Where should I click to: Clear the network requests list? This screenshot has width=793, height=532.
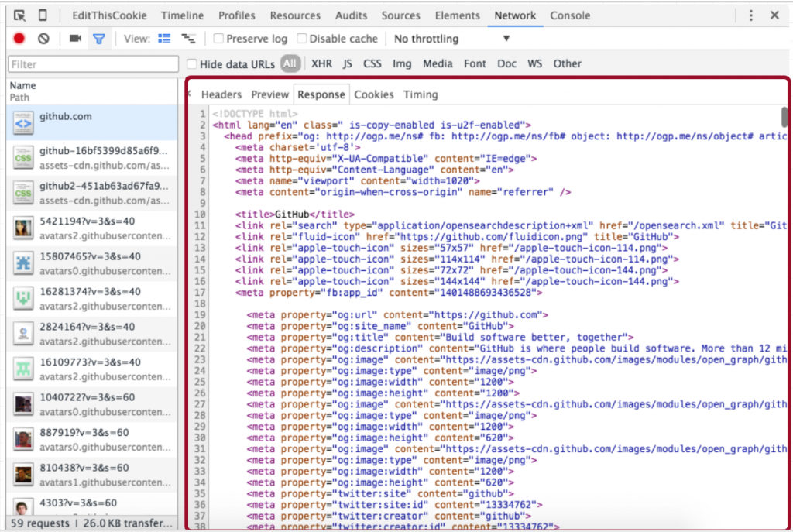43,38
